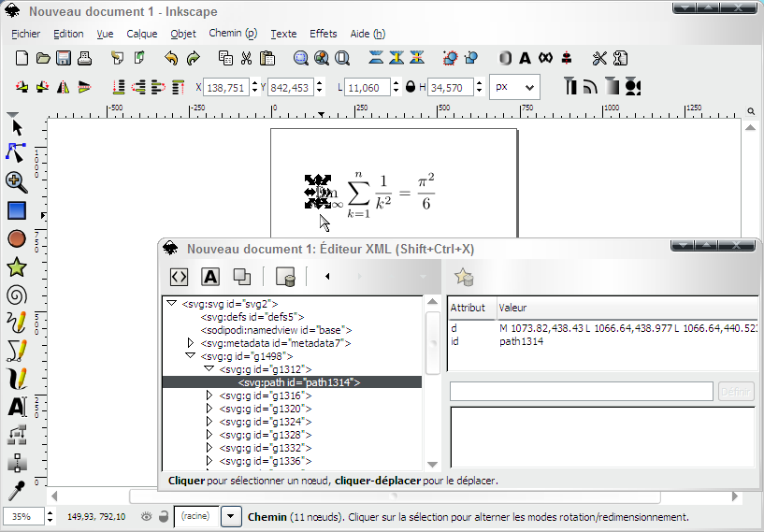
Task: Create new element node in XML editor
Action: [x=179, y=277]
